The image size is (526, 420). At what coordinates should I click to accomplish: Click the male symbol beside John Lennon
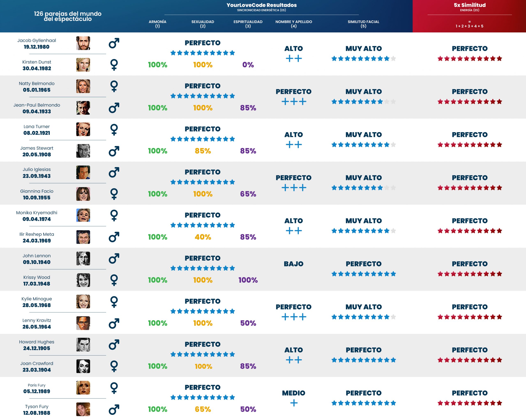(114, 259)
